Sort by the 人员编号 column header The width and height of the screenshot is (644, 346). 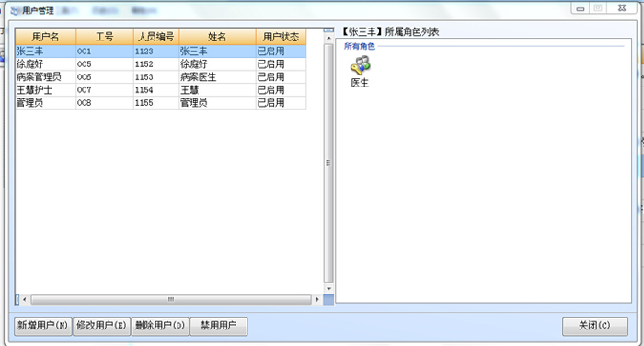156,37
